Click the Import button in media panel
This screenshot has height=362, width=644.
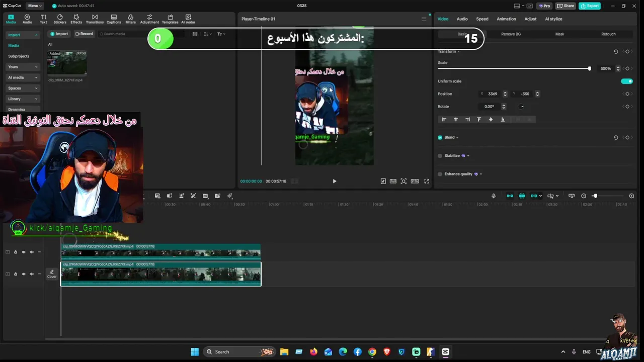pyautogui.click(x=59, y=34)
